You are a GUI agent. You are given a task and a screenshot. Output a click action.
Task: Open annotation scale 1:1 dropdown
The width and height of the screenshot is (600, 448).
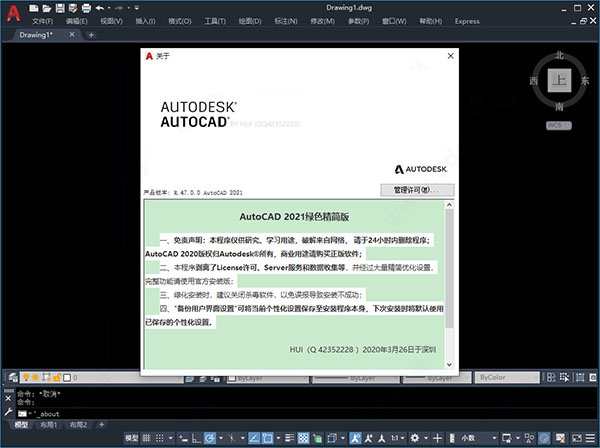pyautogui.click(x=398, y=438)
